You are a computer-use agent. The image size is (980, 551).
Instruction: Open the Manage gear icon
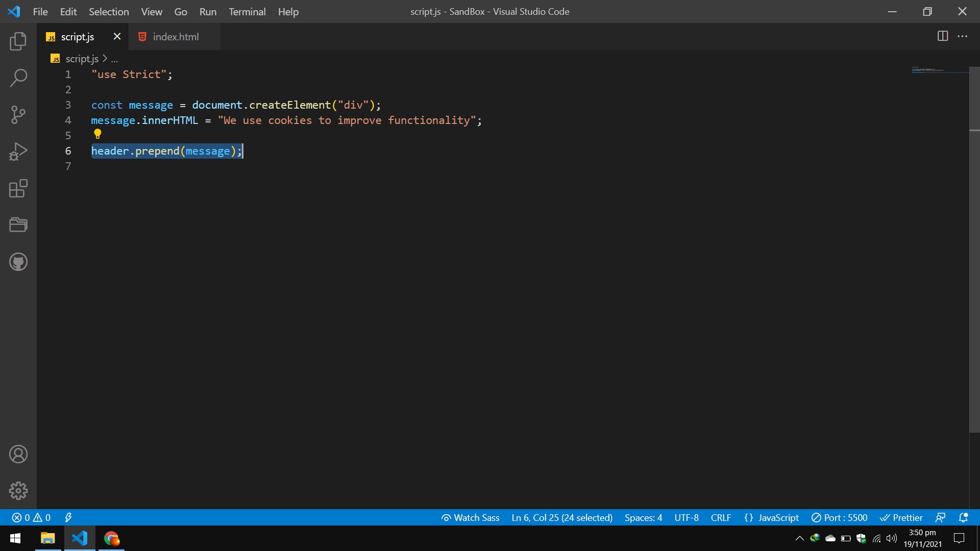pyautogui.click(x=18, y=491)
